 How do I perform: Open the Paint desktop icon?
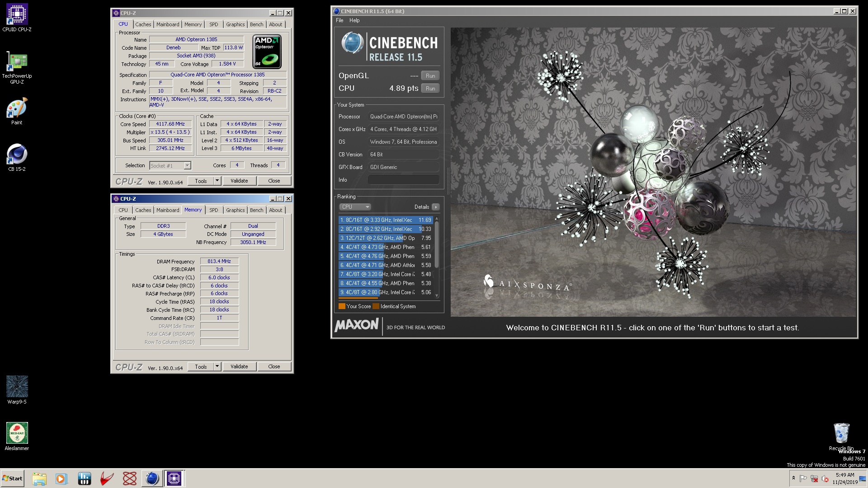(x=17, y=111)
